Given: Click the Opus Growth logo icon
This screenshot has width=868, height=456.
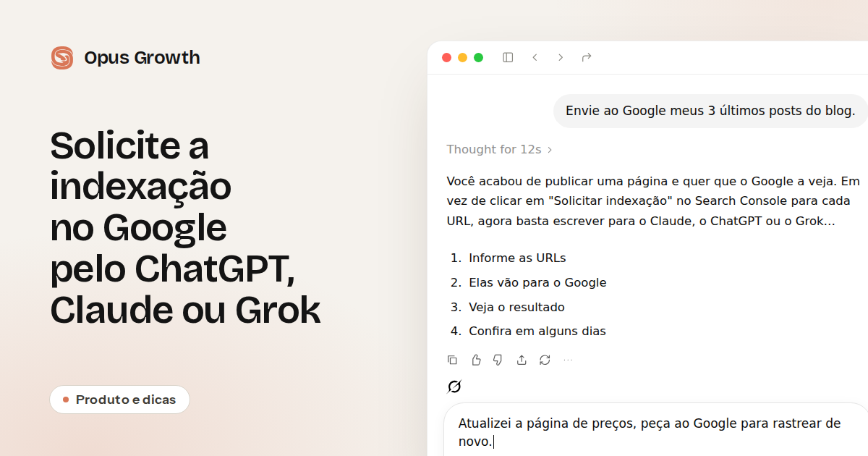Looking at the screenshot, I should tap(62, 58).
